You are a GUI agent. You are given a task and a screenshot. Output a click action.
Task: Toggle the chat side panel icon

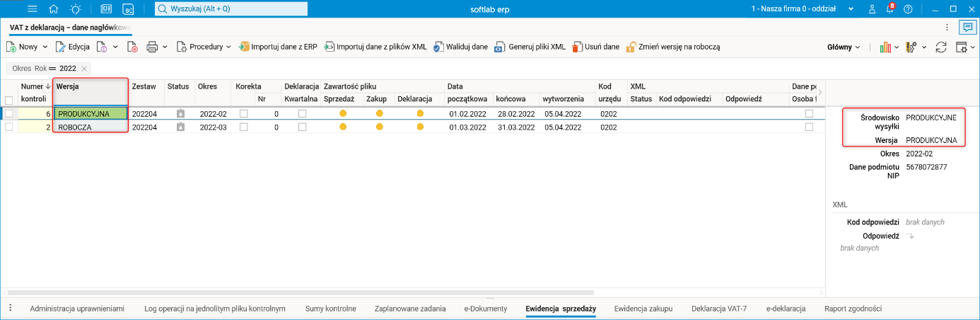(x=967, y=27)
